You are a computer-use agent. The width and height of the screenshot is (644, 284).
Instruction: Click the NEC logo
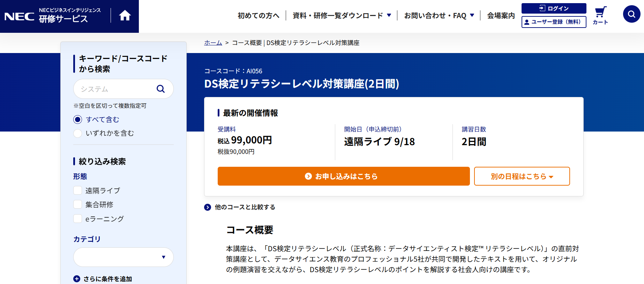pyautogui.click(x=19, y=16)
